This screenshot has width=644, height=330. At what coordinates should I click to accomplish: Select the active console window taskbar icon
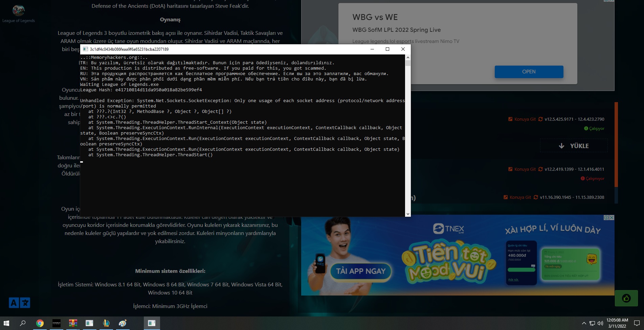[152, 323]
